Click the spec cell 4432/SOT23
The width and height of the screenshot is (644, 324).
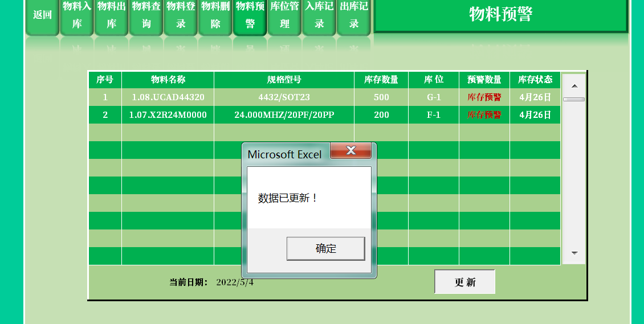284,97
